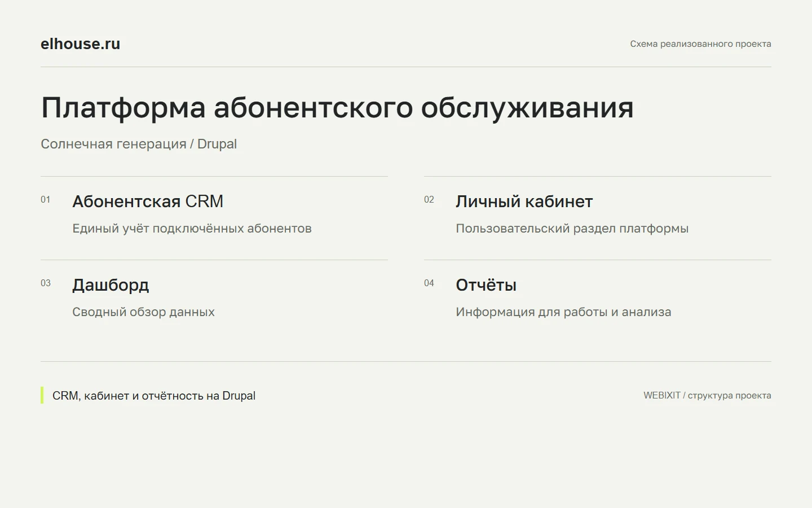Click the 'Платформа абонентского обслуживания' main heading
This screenshot has height=508, width=812.
point(337,107)
